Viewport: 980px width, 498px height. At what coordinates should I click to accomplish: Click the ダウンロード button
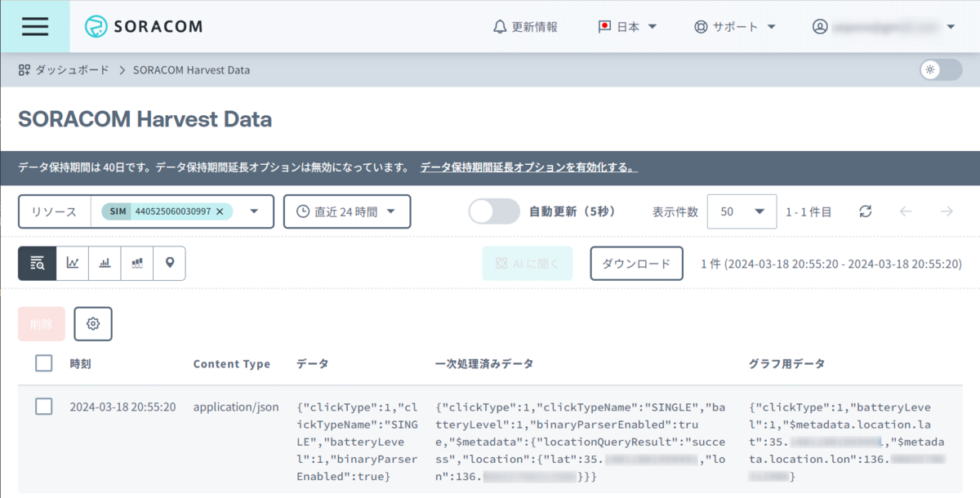tap(636, 264)
